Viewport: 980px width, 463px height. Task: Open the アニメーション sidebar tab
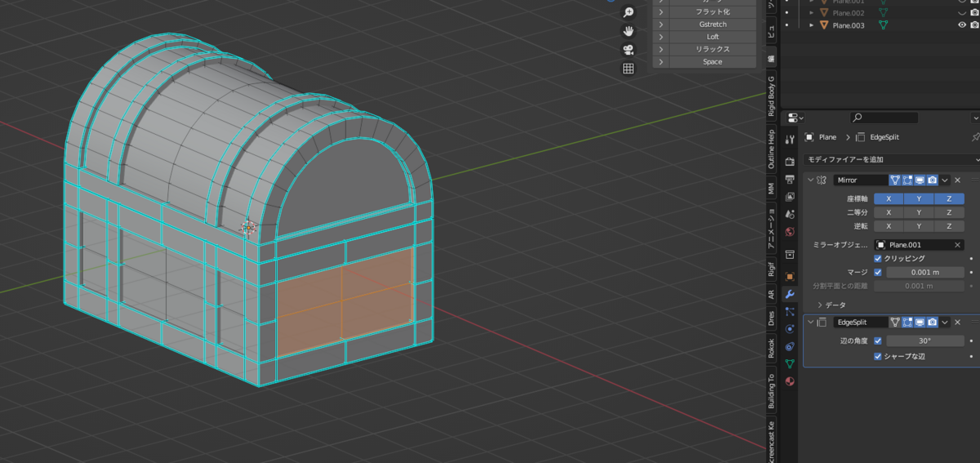[771, 227]
